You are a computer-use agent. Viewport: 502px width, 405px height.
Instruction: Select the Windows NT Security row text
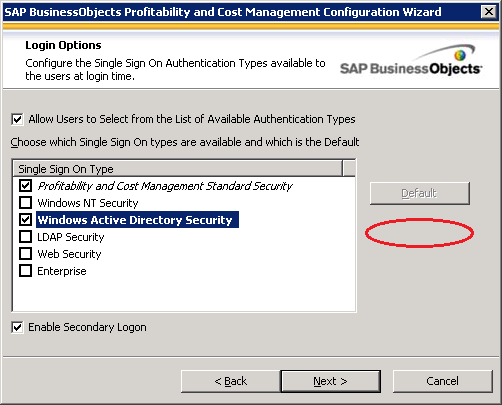(88, 203)
